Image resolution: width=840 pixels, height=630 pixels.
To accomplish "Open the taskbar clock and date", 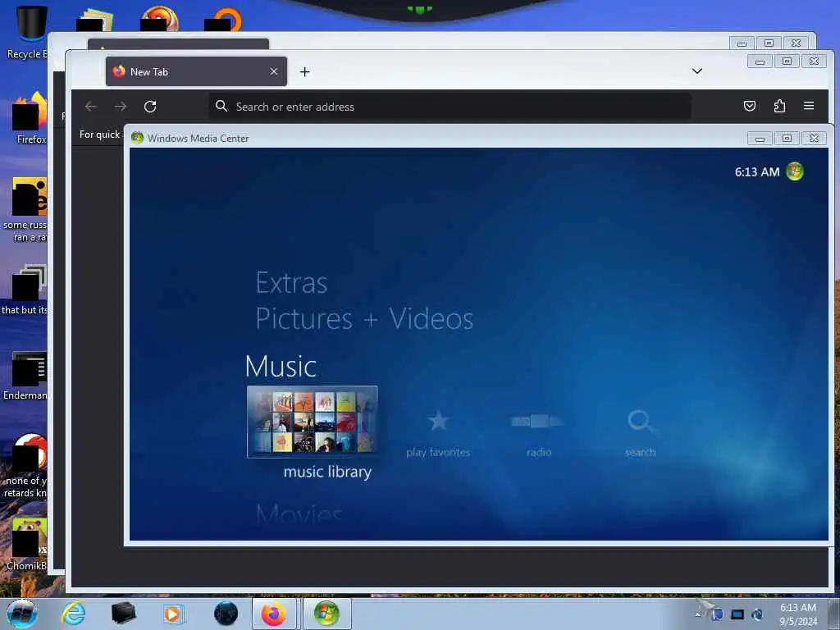I will [x=798, y=614].
